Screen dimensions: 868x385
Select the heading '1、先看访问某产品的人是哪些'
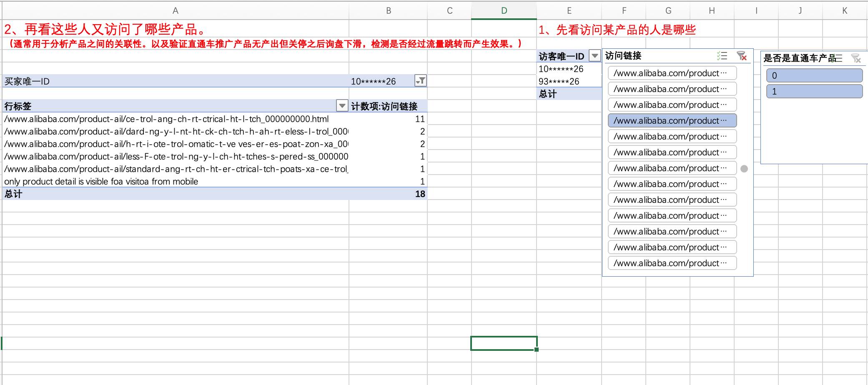pyautogui.click(x=617, y=30)
